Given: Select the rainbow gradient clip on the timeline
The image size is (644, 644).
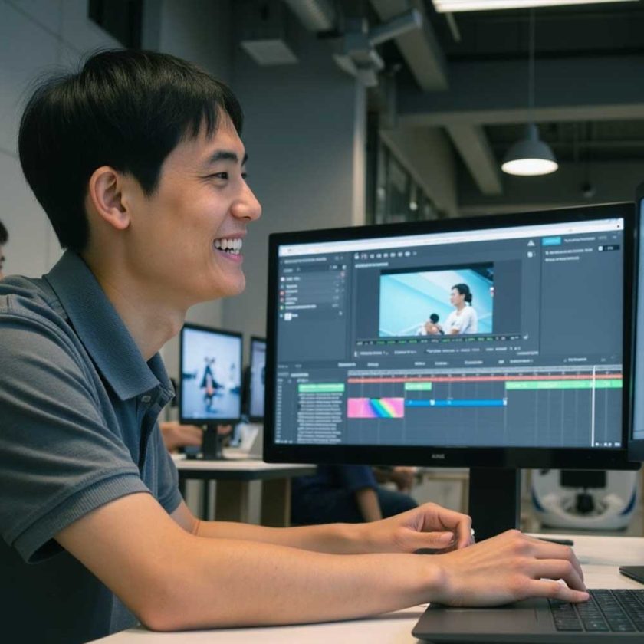Looking at the screenshot, I should click(x=376, y=407).
